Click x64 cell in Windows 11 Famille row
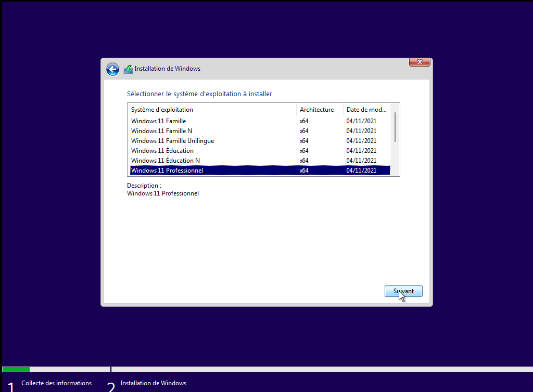Screen dimensions: 533x392 [x=304, y=121]
